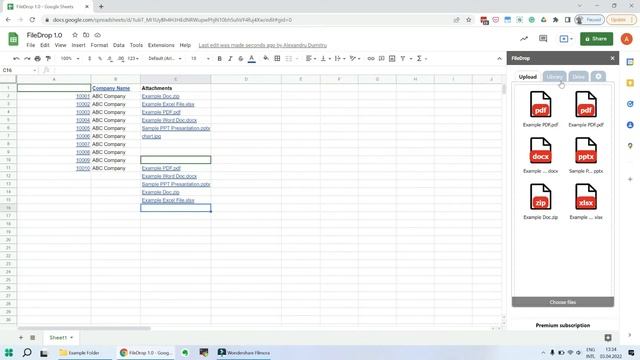Insert link using the chain icon
Screen dimensions: 640x360
(371, 59)
